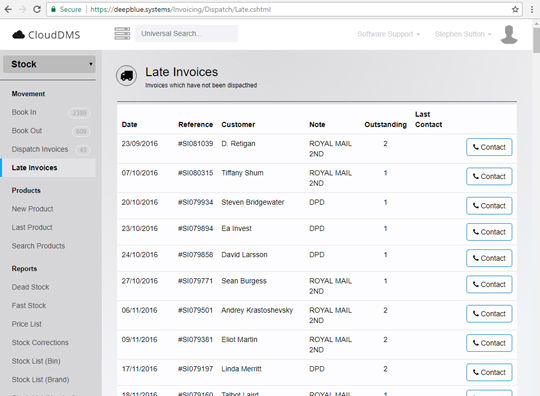This screenshot has height=396, width=540.
Task: Open Book Out in sidebar
Action: click(x=27, y=131)
